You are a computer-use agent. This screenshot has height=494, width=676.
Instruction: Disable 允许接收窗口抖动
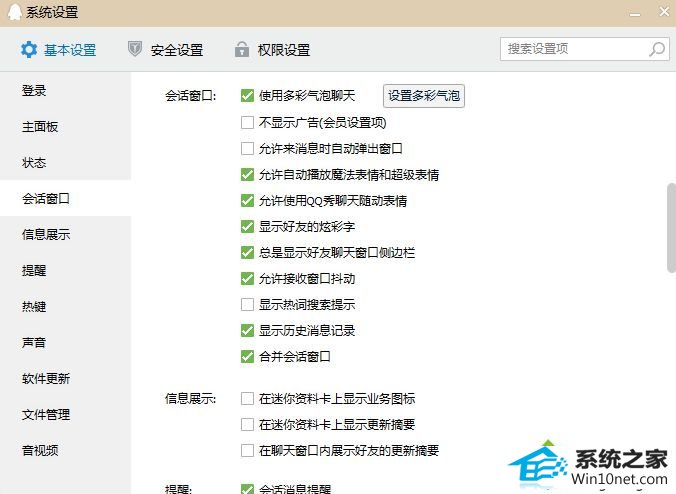coord(247,278)
